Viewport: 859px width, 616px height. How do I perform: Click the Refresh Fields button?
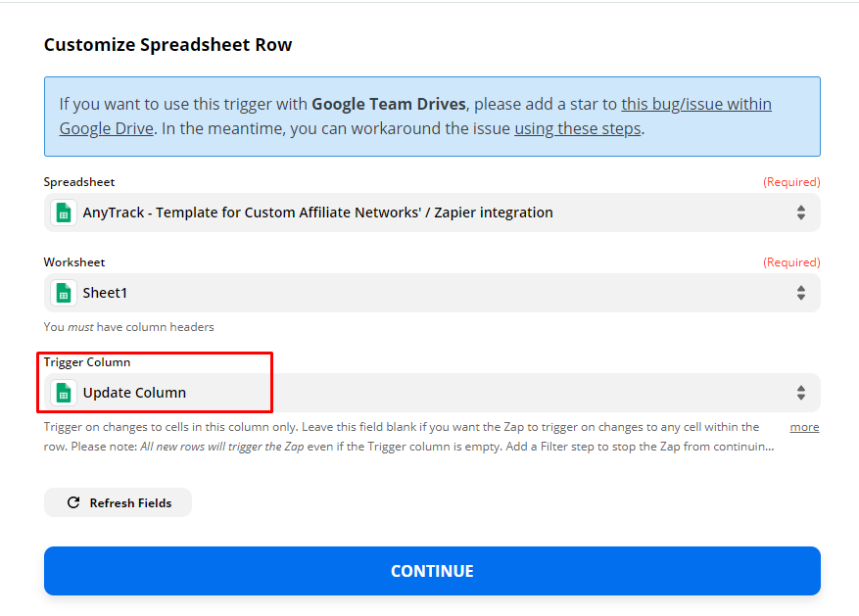[118, 502]
